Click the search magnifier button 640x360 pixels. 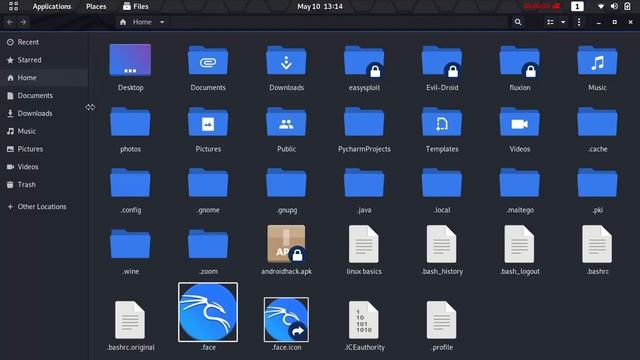518,22
